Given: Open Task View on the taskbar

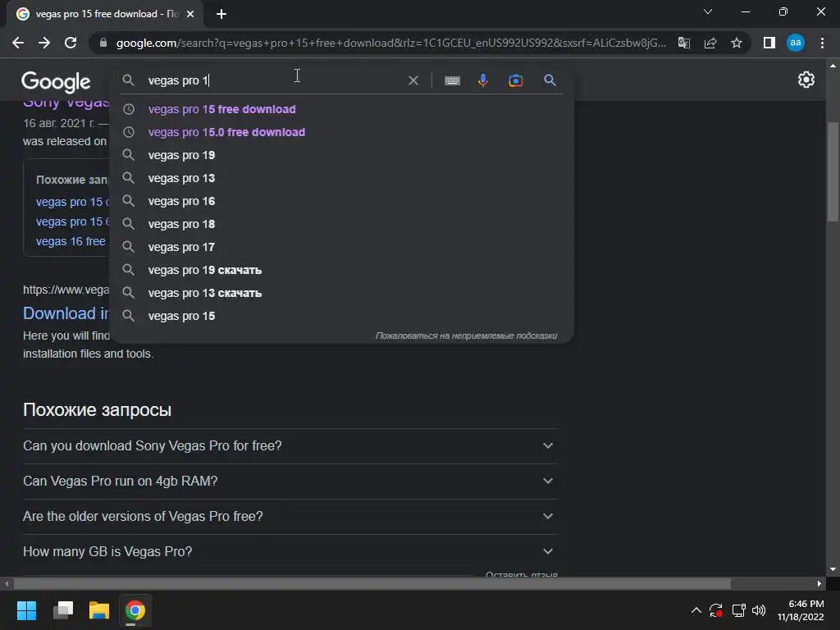Looking at the screenshot, I should (62, 610).
